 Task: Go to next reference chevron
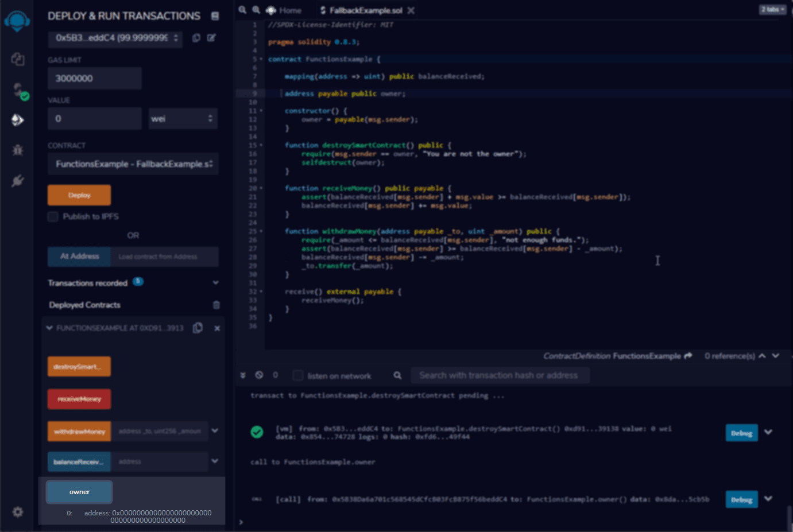pos(776,356)
